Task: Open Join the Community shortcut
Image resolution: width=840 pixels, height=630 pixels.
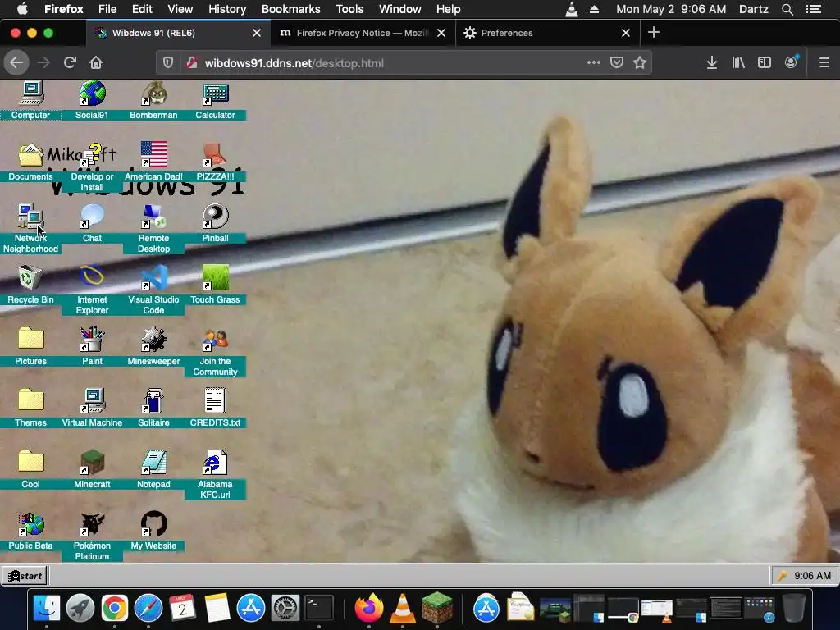Action: (x=216, y=351)
